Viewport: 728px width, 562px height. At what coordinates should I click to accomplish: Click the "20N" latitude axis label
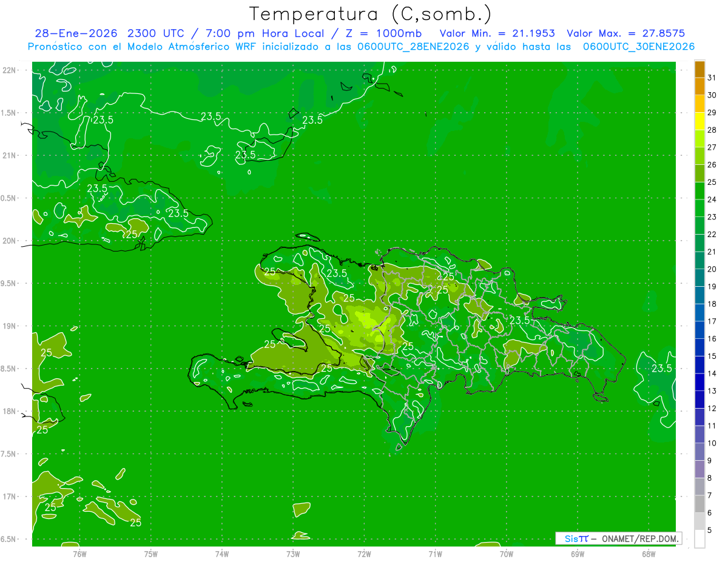tap(10, 241)
